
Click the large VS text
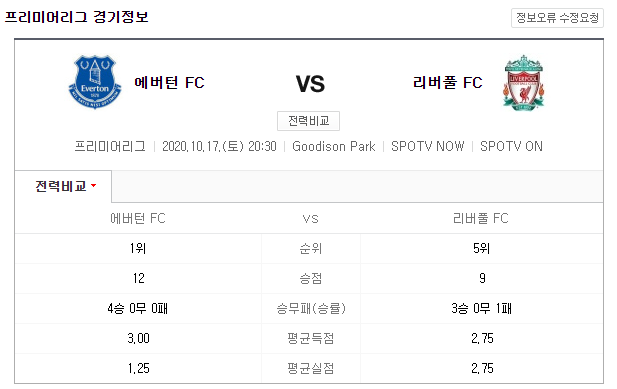[x=310, y=84]
